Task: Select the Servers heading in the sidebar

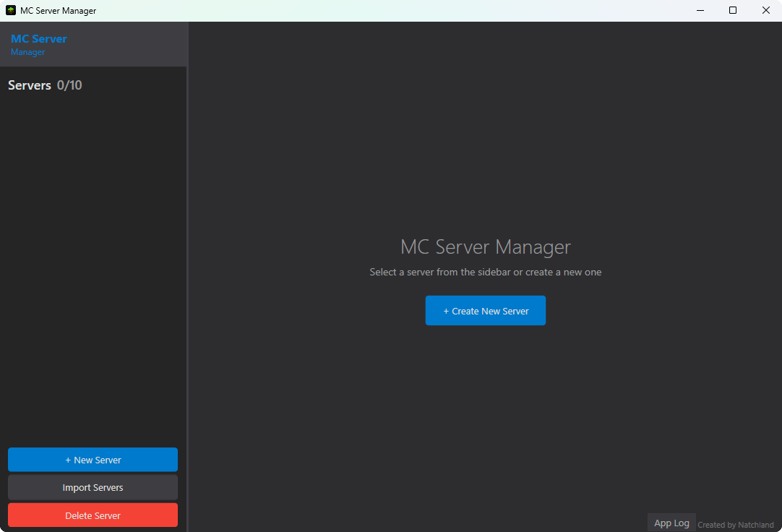Action: tap(30, 85)
